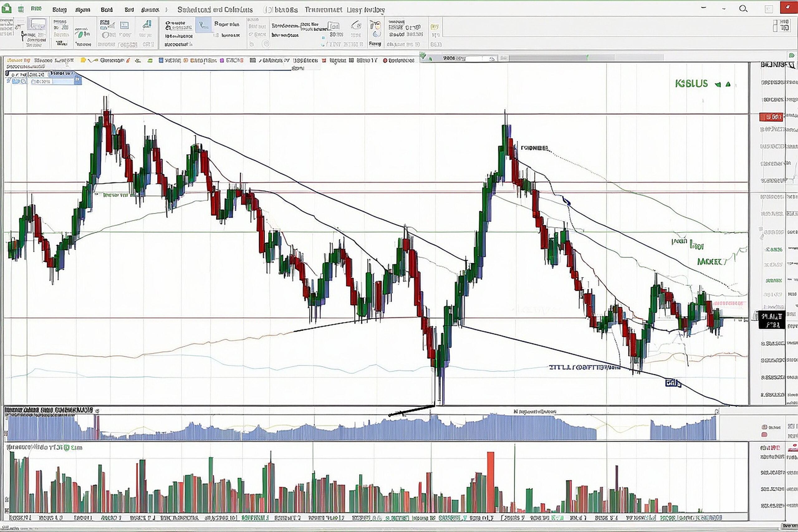Click the gray horizontal scrollbar above chart

tap(587, 58)
